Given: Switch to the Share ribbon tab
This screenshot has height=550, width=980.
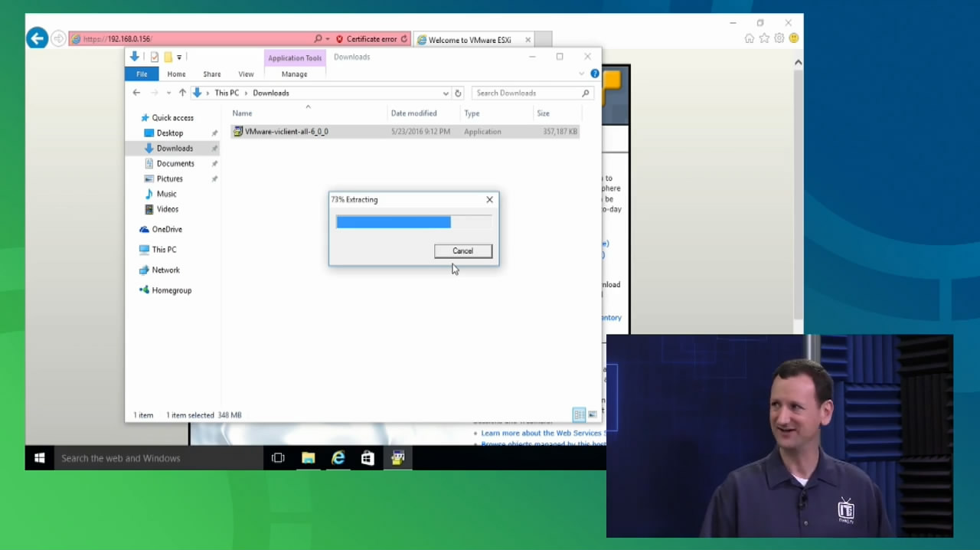Looking at the screenshot, I should coord(212,74).
